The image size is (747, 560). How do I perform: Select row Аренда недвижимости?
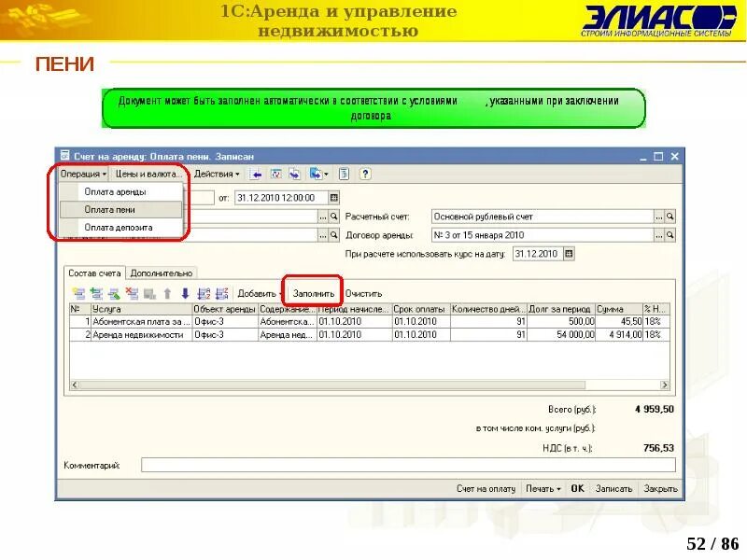tap(370, 335)
